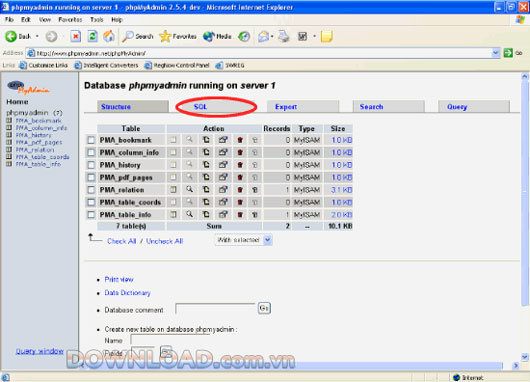The height and width of the screenshot is (382, 530).
Task: Open the With selected dropdown
Action: 243,240
